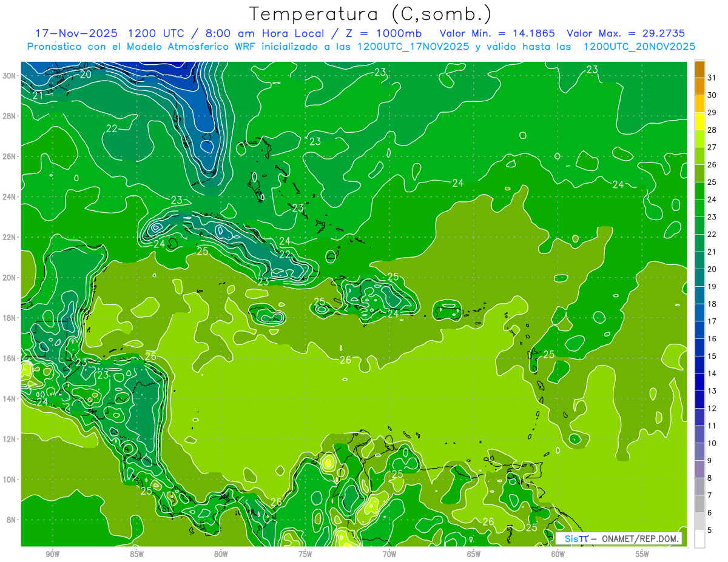Viewport: 728px width, 562px height.
Task: Click the color scale label 12
Action: [712, 408]
